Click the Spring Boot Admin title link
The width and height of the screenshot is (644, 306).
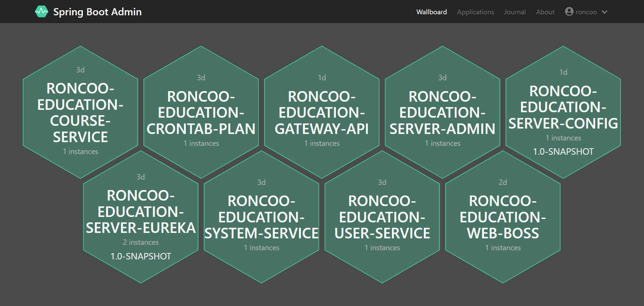coord(97,12)
